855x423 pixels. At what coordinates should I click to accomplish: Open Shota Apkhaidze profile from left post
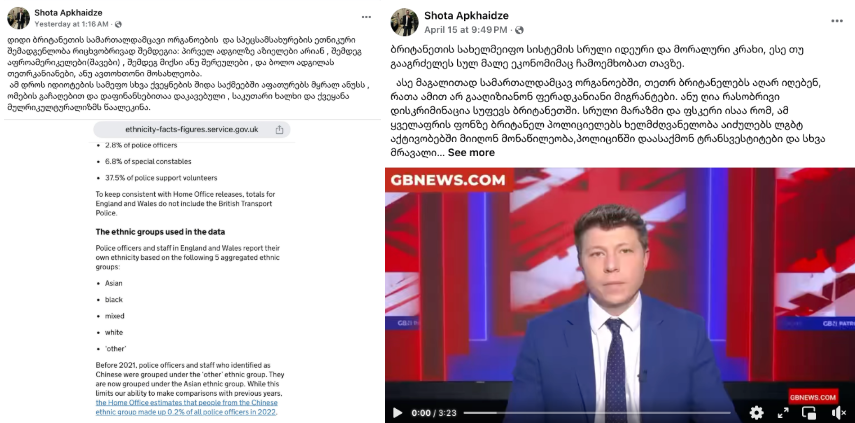68,13
